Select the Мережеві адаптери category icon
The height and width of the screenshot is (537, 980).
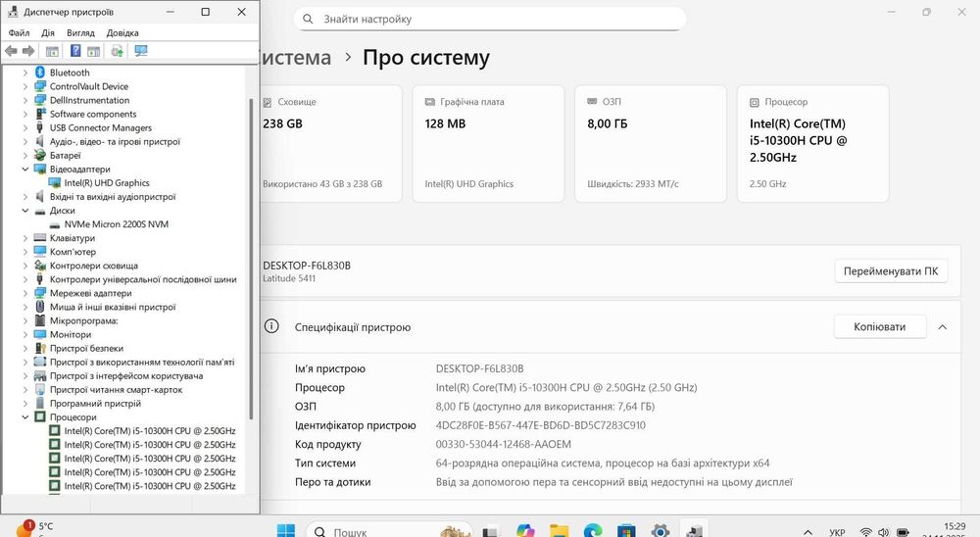point(40,293)
